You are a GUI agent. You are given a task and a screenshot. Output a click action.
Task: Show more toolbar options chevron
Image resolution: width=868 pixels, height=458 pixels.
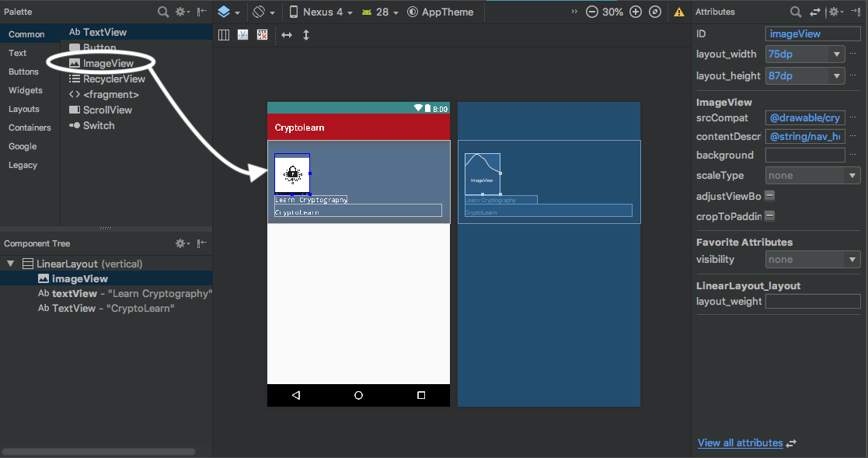[574, 12]
